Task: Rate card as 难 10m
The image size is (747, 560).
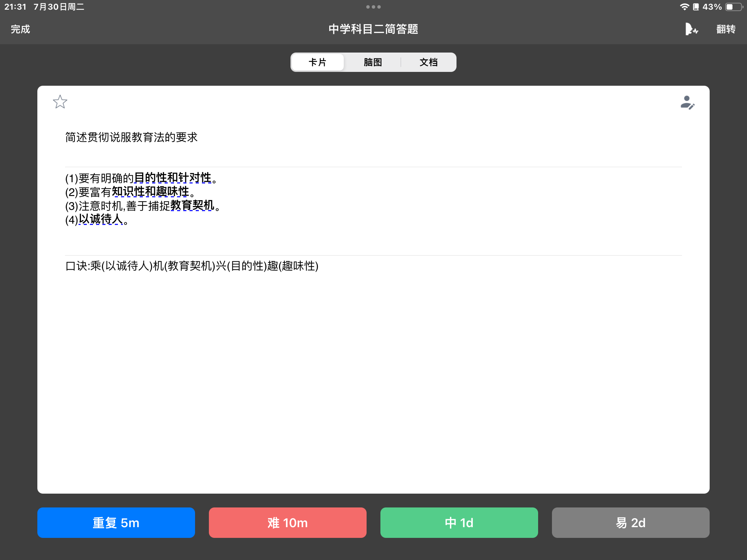Action: tap(288, 522)
